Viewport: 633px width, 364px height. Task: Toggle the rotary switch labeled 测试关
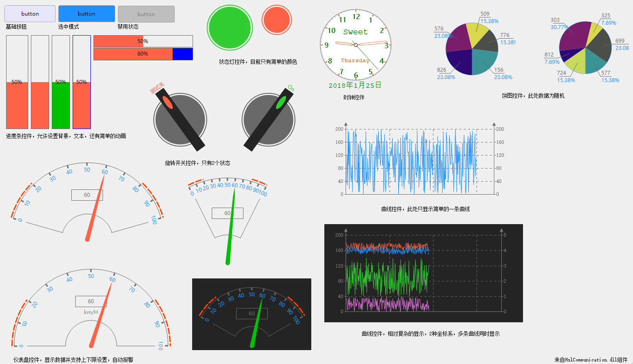click(180, 119)
